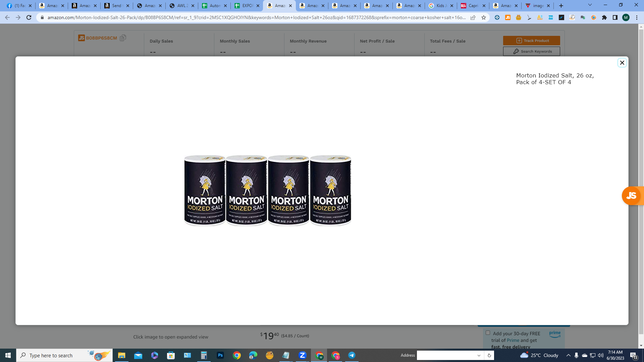This screenshot has height=362, width=644.
Task: Close the enlarged product image popup
Action: (x=622, y=63)
